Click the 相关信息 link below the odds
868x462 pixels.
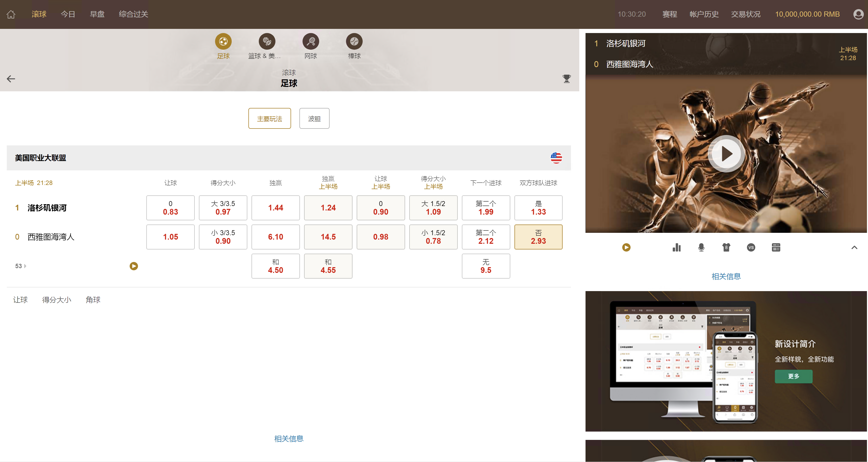coord(289,438)
